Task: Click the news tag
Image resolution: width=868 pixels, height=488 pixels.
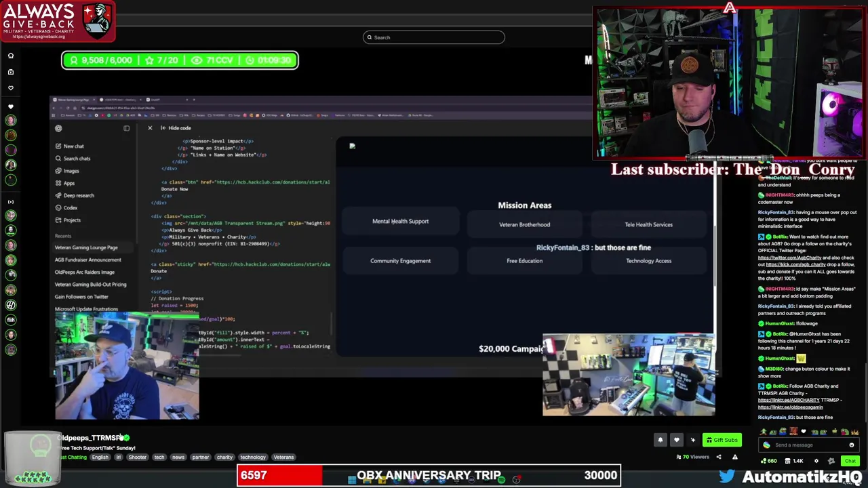Action: click(178, 457)
